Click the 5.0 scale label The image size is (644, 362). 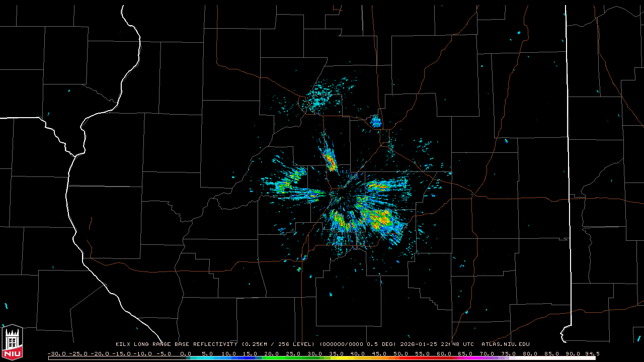(x=207, y=353)
